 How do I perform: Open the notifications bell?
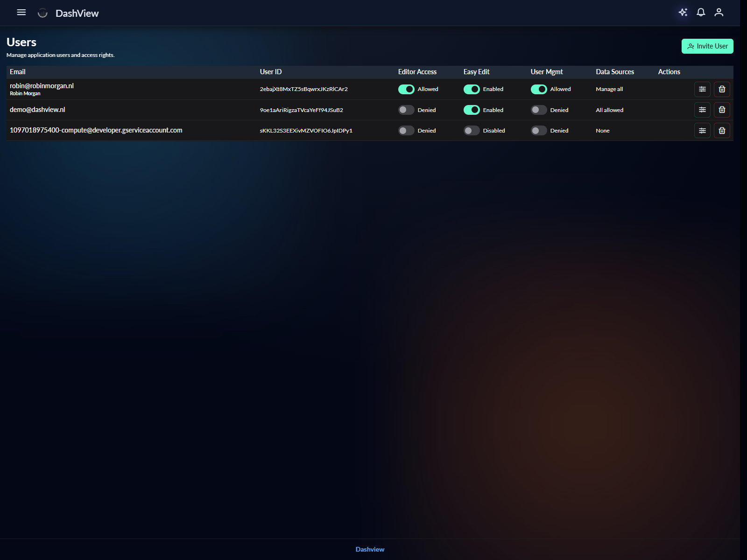pos(701,13)
